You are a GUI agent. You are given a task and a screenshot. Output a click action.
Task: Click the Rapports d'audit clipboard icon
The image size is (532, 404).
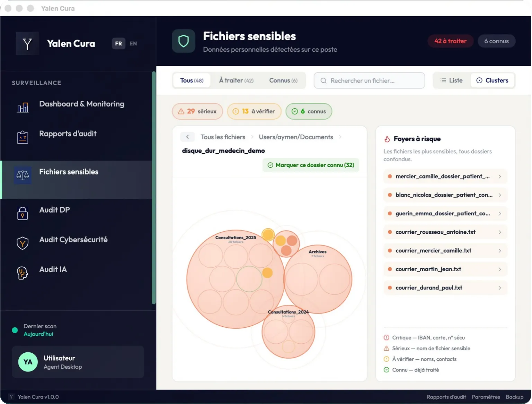point(23,137)
